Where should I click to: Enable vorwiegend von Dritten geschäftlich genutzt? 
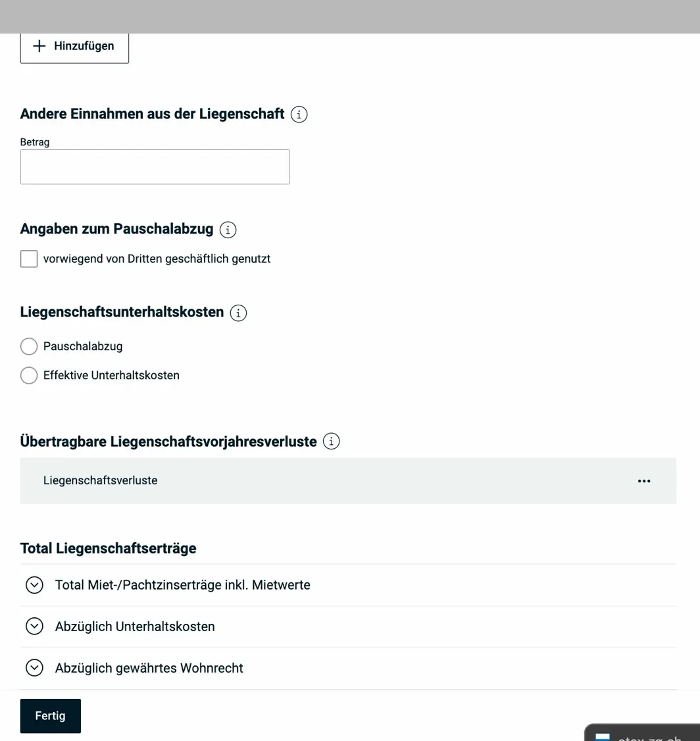click(28, 259)
